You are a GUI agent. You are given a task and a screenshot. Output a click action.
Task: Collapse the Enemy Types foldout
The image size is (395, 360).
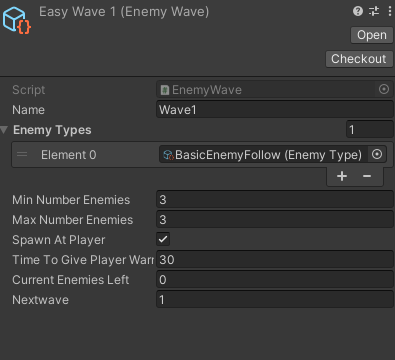pyautogui.click(x=4, y=130)
